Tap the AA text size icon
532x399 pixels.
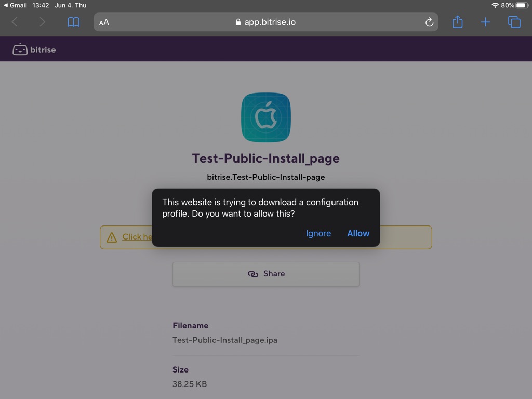pos(103,22)
